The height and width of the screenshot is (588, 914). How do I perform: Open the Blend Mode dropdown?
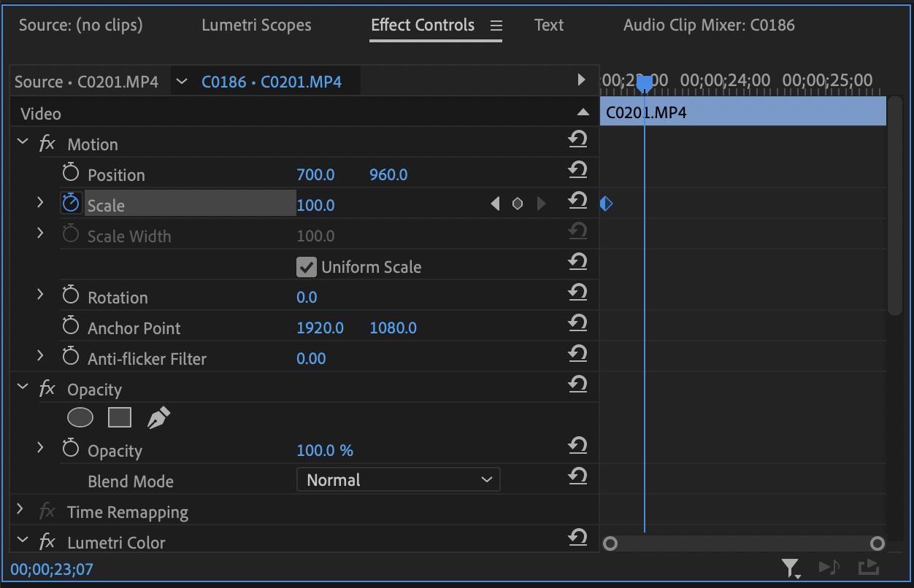[x=398, y=479]
